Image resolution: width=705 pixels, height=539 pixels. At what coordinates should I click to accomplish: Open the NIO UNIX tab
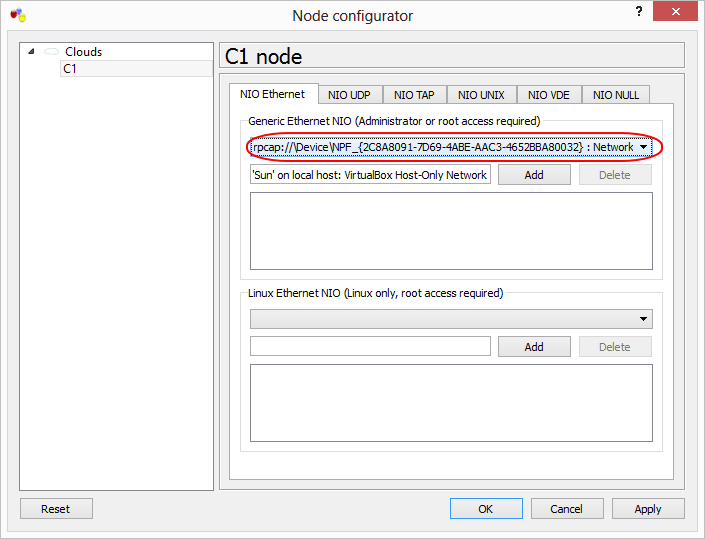[x=481, y=95]
